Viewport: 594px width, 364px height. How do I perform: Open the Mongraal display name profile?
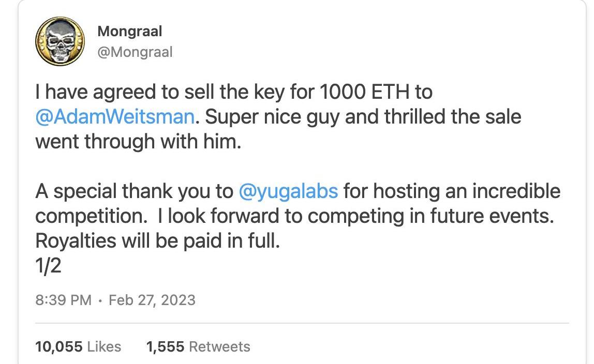click(130, 32)
